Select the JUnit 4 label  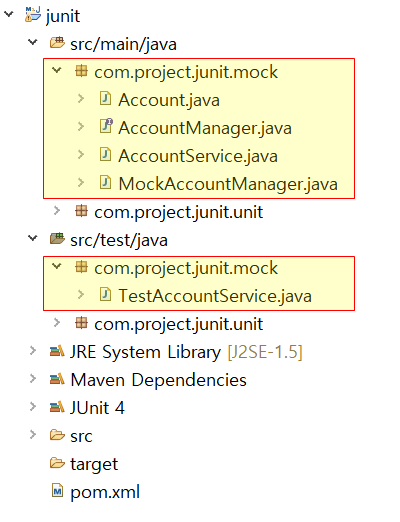pyautogui.click(x=97, y=408)
